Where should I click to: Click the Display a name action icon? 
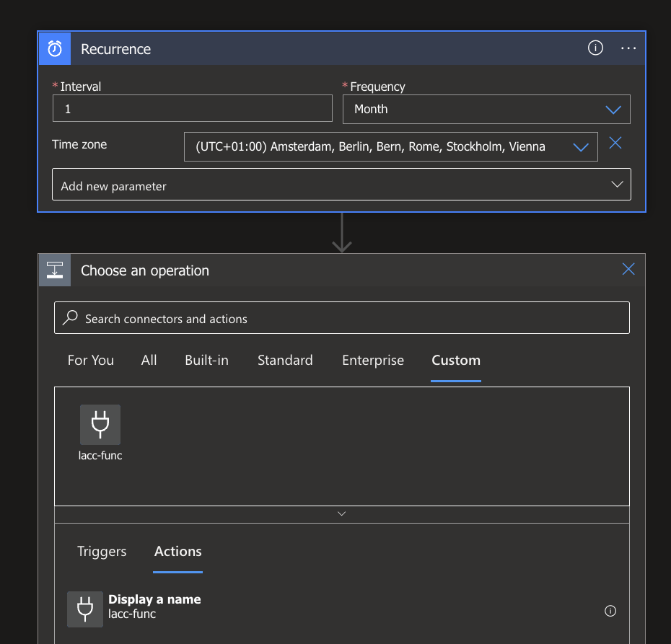[85, 609]
